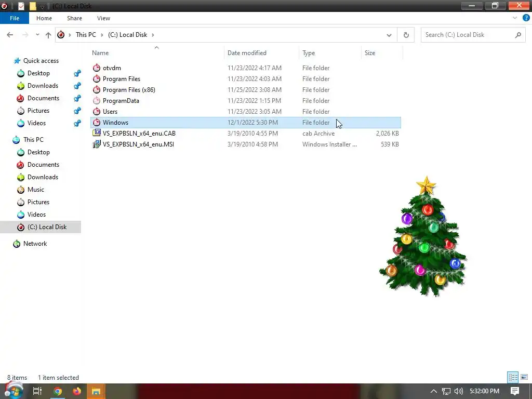The image size is (532, 399).
Task: Click the network tray icon
Action: click(x=446, y=391)
